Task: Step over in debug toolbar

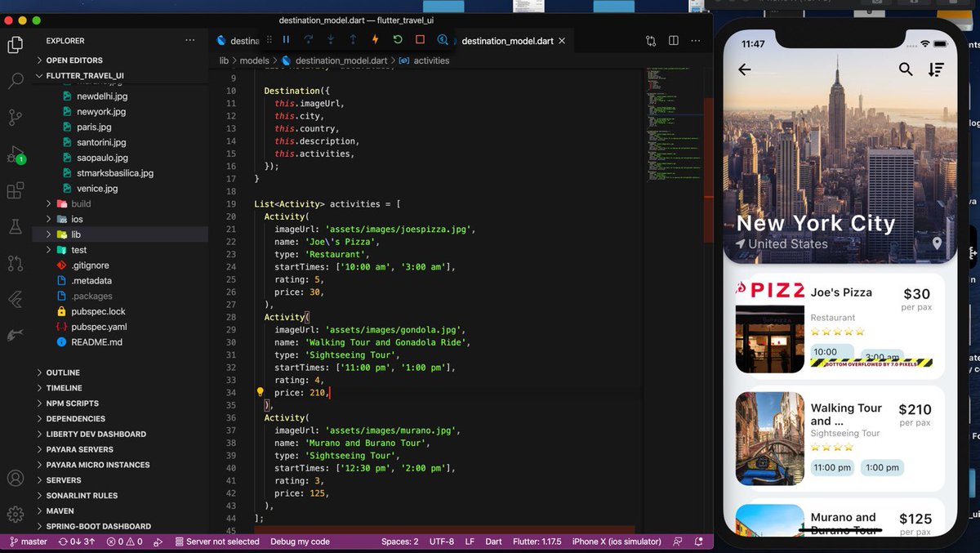Action: [x=309, y=39]
